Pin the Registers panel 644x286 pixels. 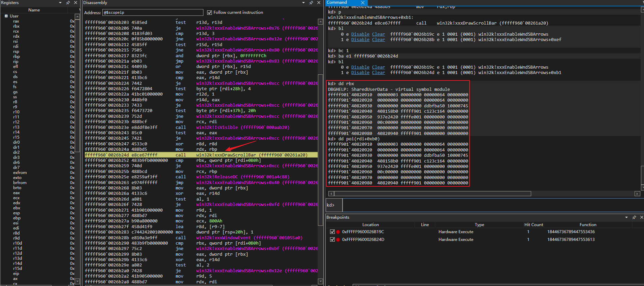coord(68,3)
